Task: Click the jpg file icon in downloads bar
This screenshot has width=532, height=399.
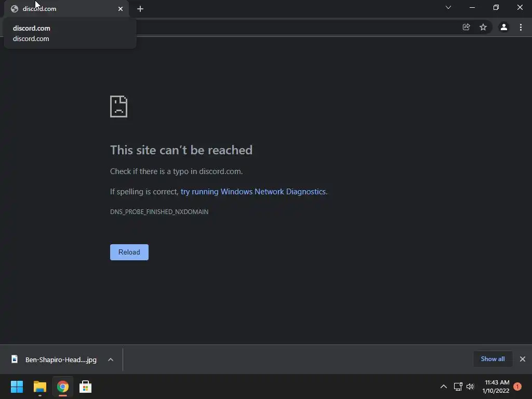Action: pos(15,359)
